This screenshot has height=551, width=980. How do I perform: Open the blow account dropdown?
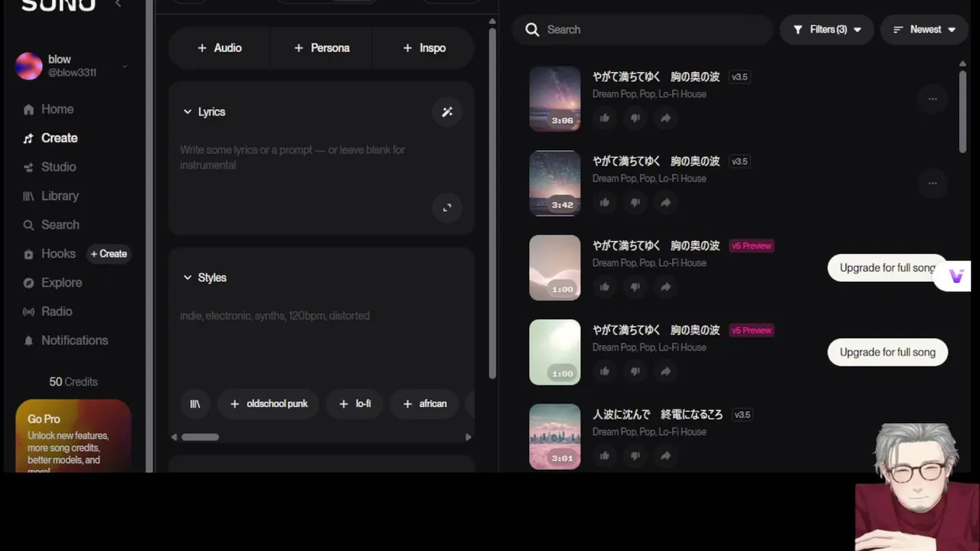tap(124, 67)
